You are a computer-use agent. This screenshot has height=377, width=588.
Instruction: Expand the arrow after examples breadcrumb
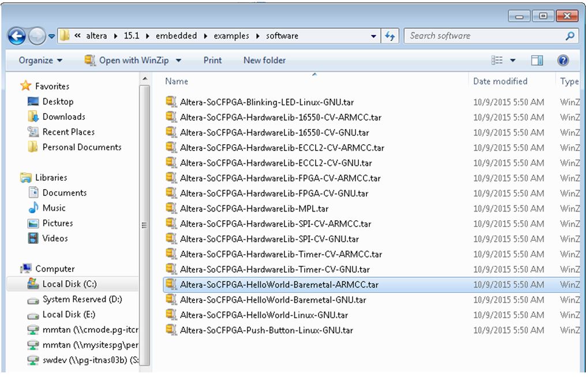coord(257,36)
